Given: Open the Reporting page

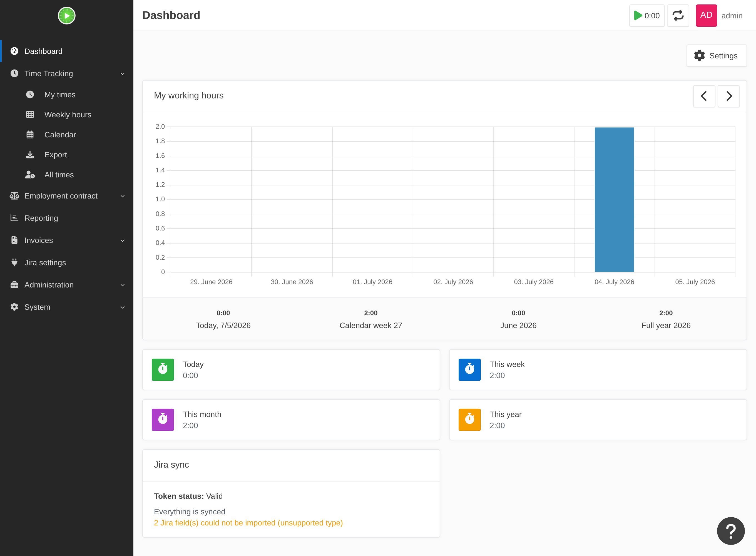Looking at the screenshot, I should pos(67,218).
